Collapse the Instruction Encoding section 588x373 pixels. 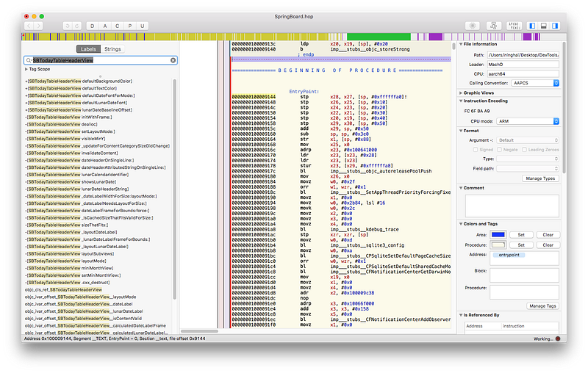(x=461, y=101)
